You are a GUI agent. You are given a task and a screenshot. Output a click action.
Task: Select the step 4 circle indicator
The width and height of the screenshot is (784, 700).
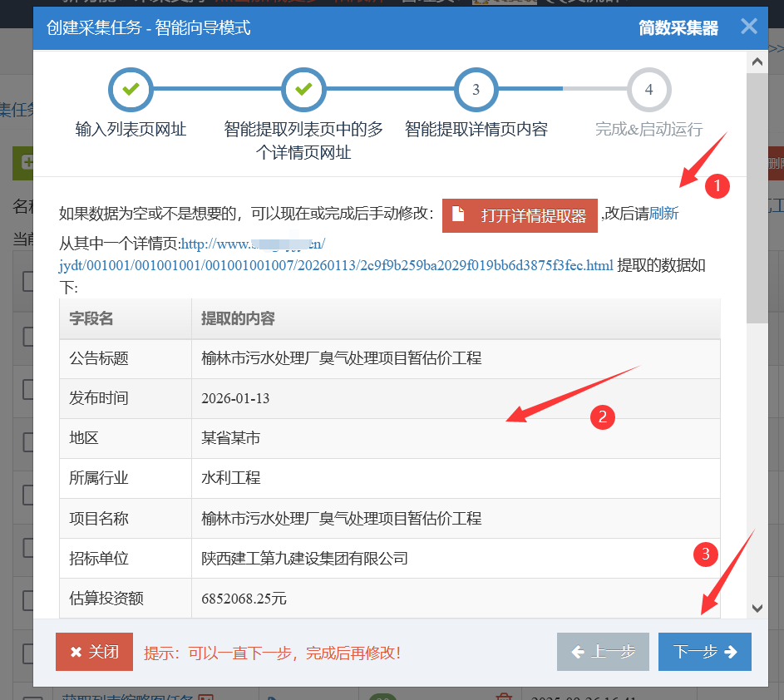tap(648, 89)
